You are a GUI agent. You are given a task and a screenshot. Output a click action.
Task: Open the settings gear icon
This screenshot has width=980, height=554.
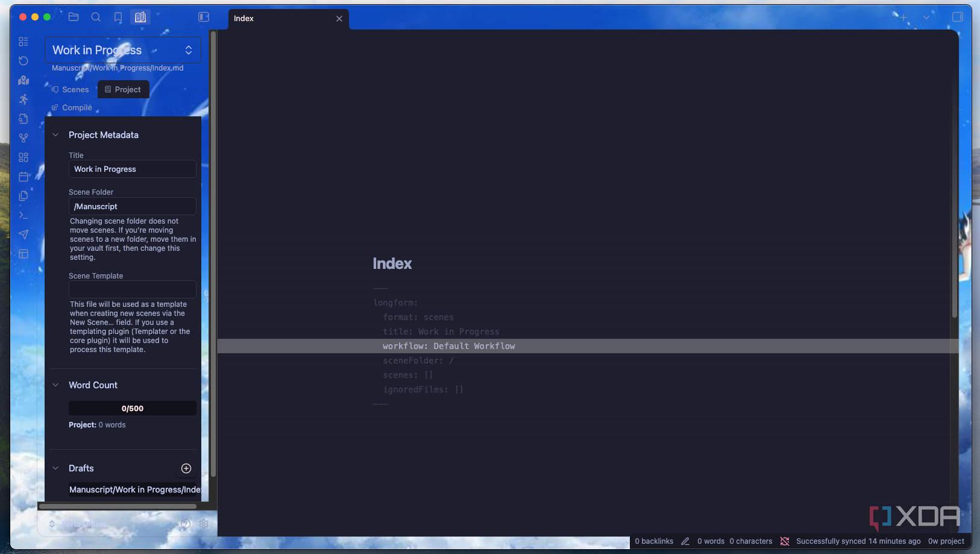pos(204,524)
